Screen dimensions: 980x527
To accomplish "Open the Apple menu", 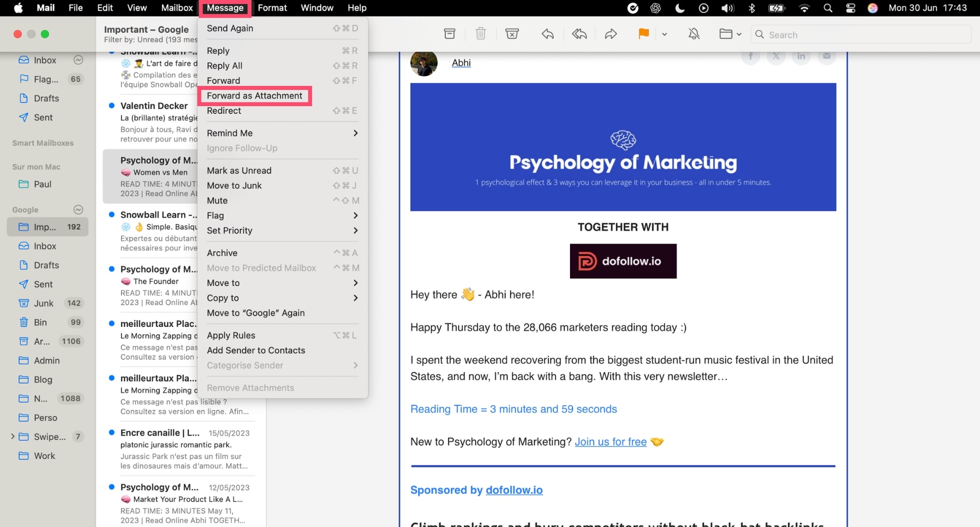I will tap(18, 8).
